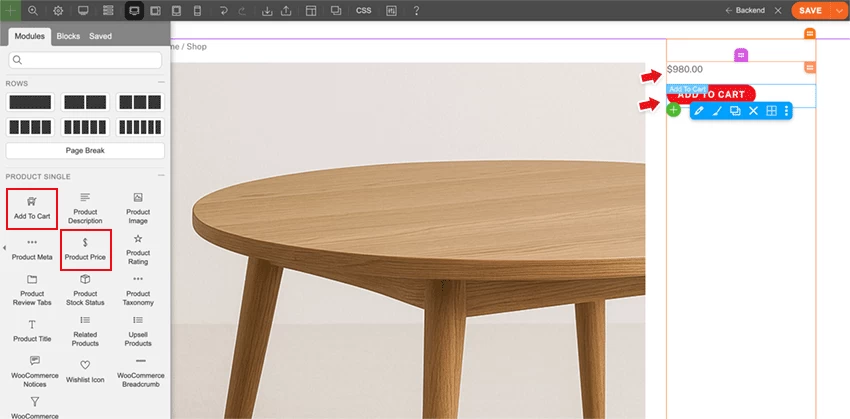Click the undo arrow in toolbar
Image resolution: width=850 pixels, height=419 pixels.
tap(223, 10)
